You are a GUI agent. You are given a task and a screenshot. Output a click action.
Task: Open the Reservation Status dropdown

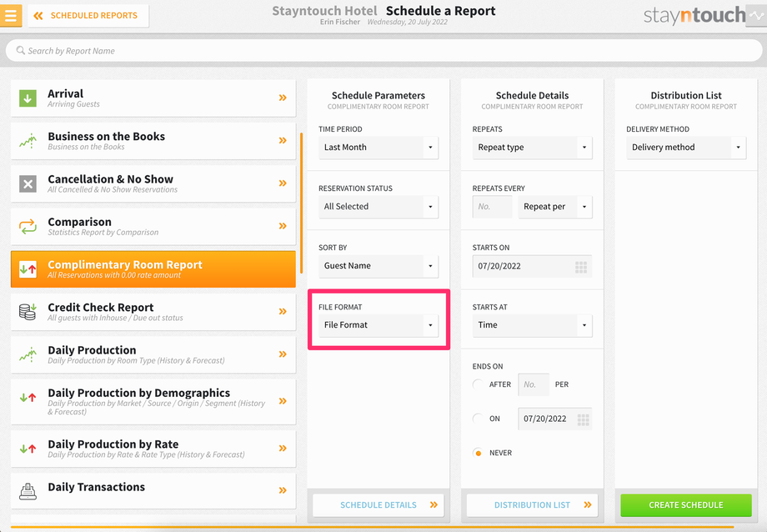click(x=378, y=207)
